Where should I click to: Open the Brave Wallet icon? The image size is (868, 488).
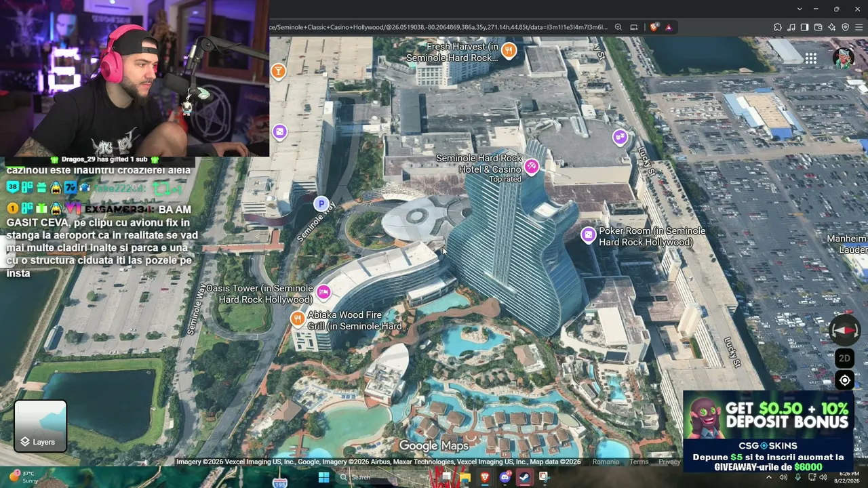pyautogui.click(x=818, y=27)
